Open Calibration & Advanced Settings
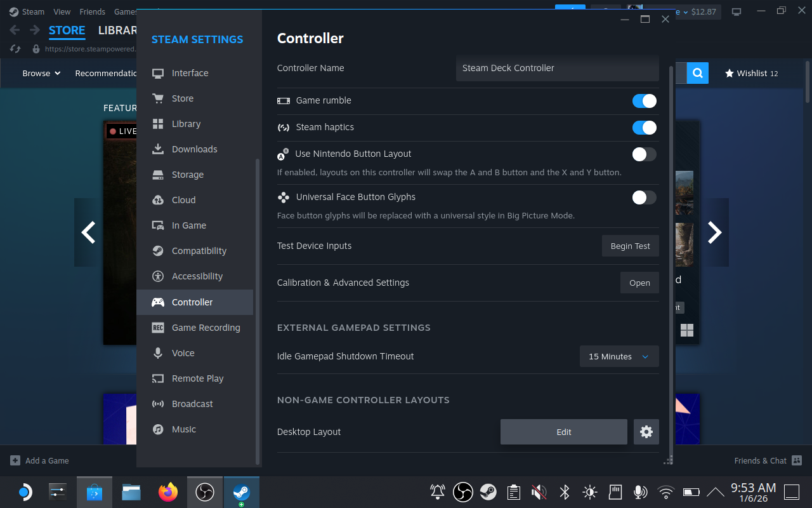This screenshot has width=812, height=508. click(639, 283)
